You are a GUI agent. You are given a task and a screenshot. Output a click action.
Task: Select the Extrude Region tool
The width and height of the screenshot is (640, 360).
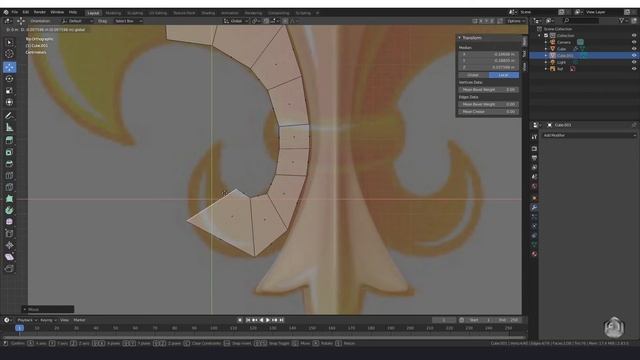[9, 140]
